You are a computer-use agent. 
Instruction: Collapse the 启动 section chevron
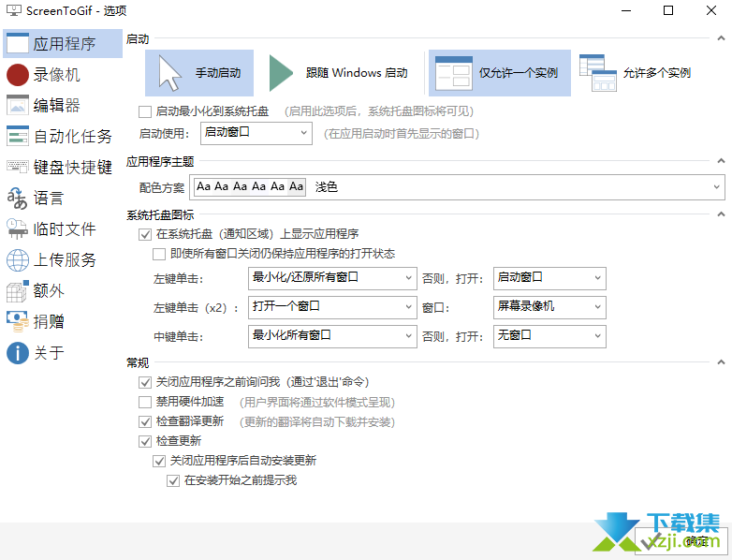[x=721, y=38]
